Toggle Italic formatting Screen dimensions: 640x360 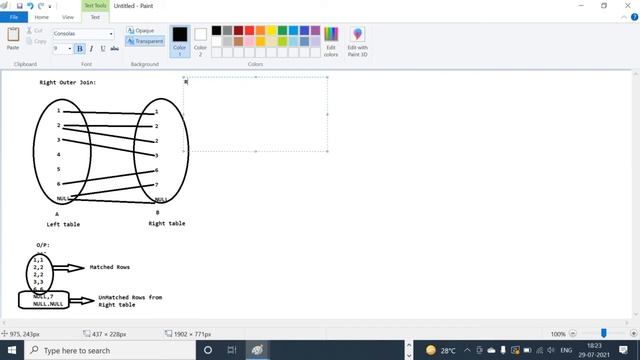[x=91, y=49]
